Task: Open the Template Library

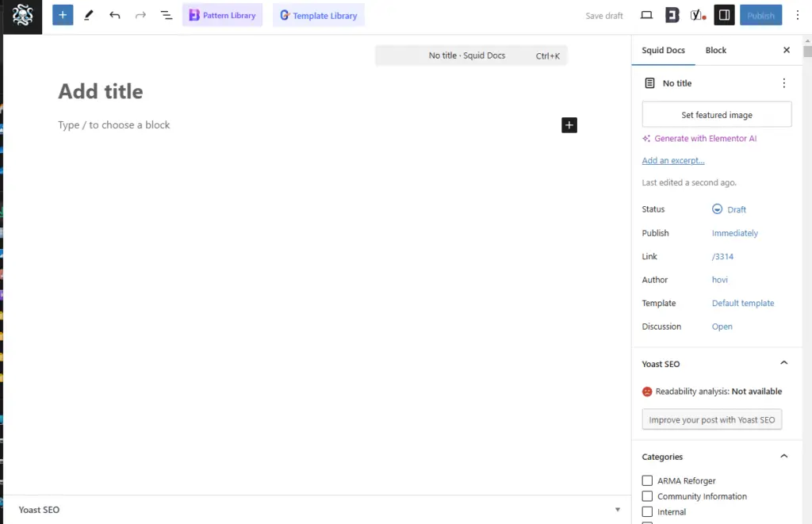Action: [x=319, y=15]
